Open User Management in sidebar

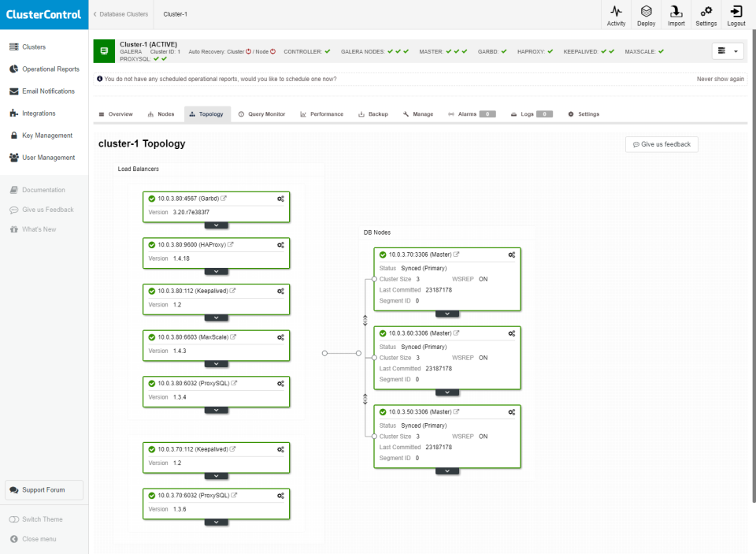[43, 158]
